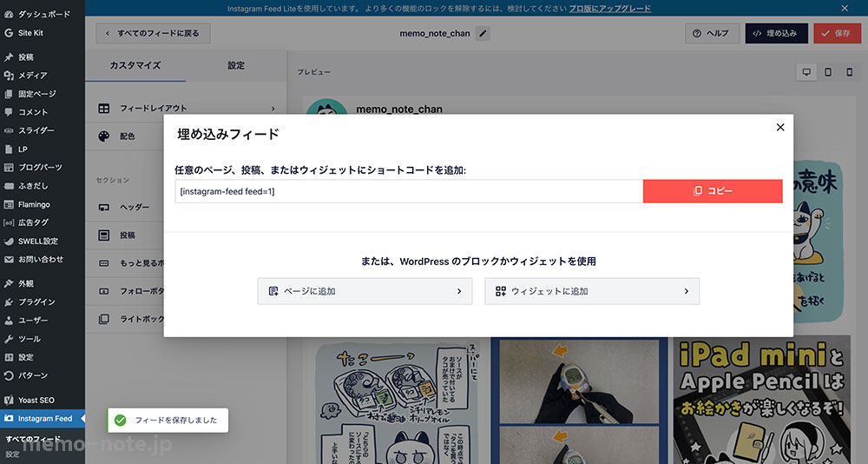Select mobile preview icon
This screenshot has width=868, height=464.
(849, 72)
